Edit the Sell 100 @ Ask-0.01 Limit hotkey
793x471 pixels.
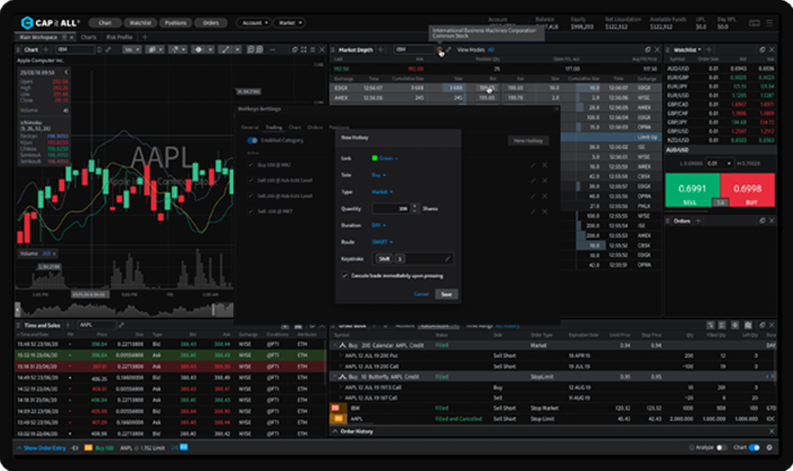(x=534, y=180)
